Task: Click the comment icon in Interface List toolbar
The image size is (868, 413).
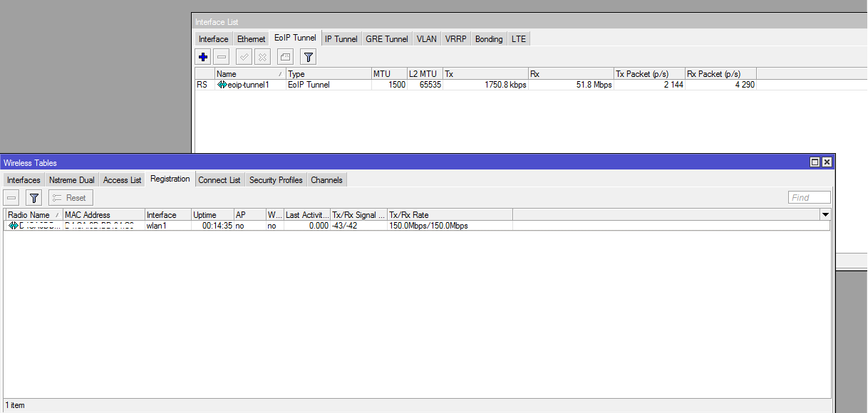Action: point(285,57)
